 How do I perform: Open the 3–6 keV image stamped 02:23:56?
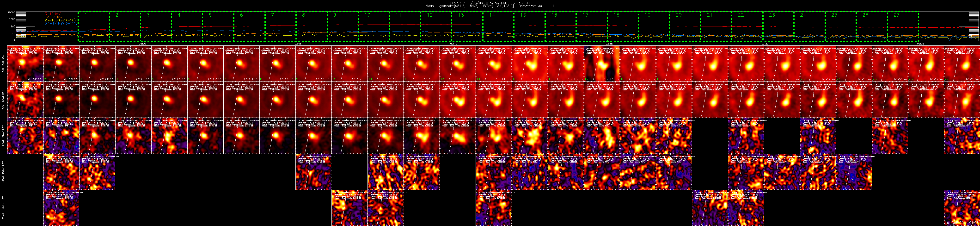pyautogui.click(x=926, y=64)
